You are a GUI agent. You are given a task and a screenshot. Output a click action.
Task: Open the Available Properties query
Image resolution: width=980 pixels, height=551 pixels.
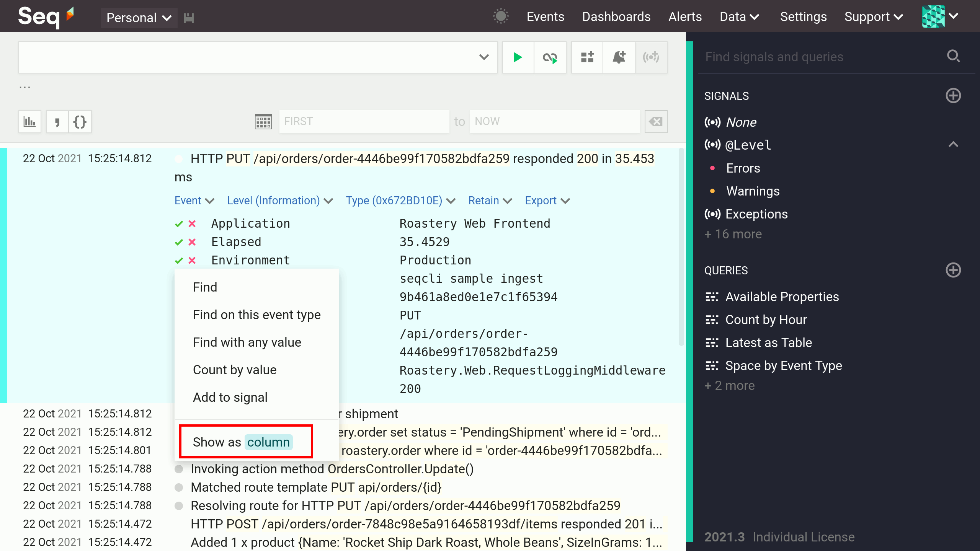pyautogui.click(x=772, y=297)
